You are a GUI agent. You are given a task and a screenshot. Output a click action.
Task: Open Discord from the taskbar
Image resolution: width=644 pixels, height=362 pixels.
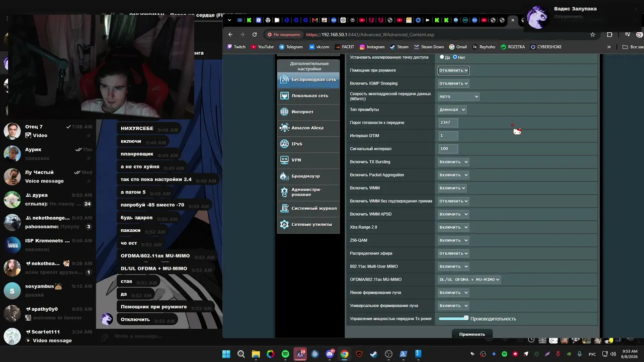click(330, 354)
